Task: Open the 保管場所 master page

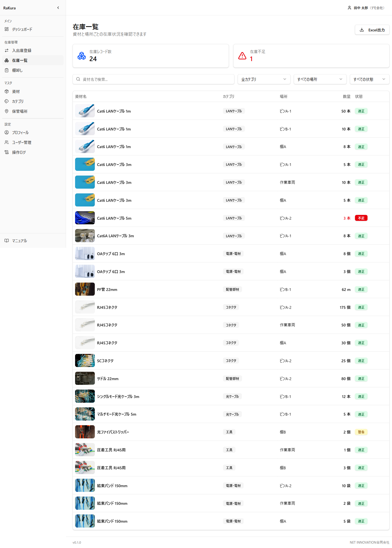Action: [33, 111]
